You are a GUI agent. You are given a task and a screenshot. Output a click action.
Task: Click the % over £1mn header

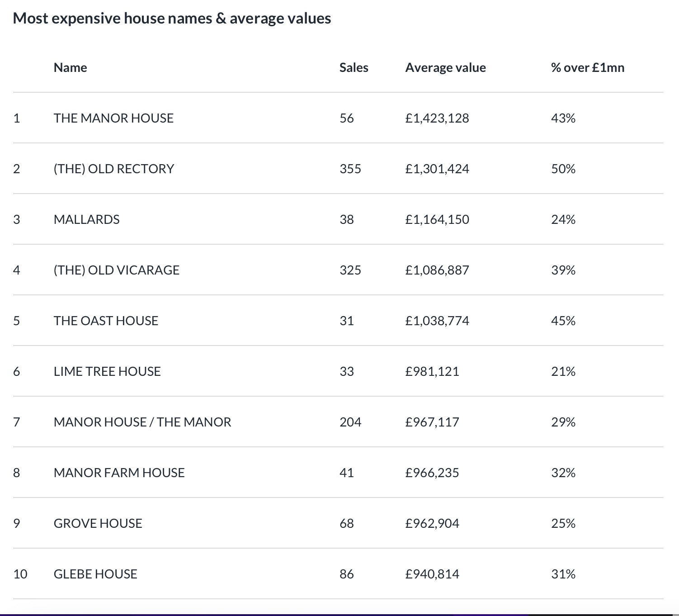587,67
